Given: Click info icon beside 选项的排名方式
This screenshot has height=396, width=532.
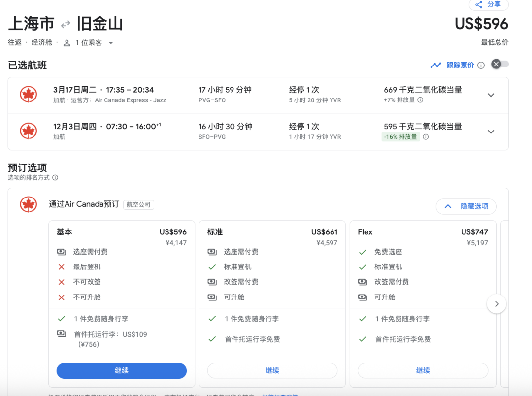Looking at the screenshot, I should [55, 178].
